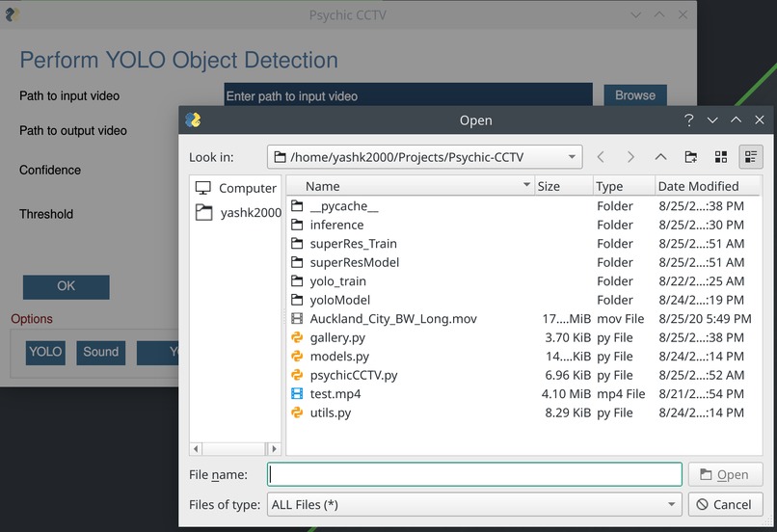This screenshot has width=777, height=532.
Task: Click the mp4 File type cell
Action: pyautogui.click(x=621, y=394)
